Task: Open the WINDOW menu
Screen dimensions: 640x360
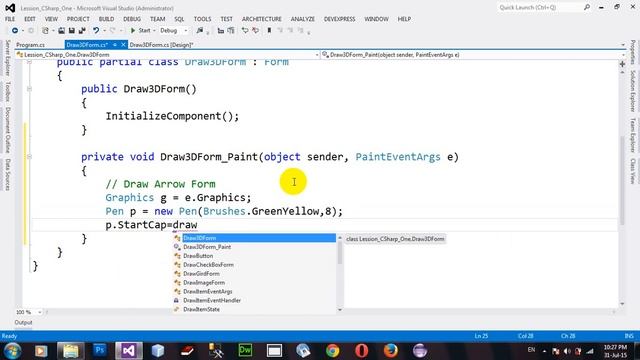Action: [376, 19]
